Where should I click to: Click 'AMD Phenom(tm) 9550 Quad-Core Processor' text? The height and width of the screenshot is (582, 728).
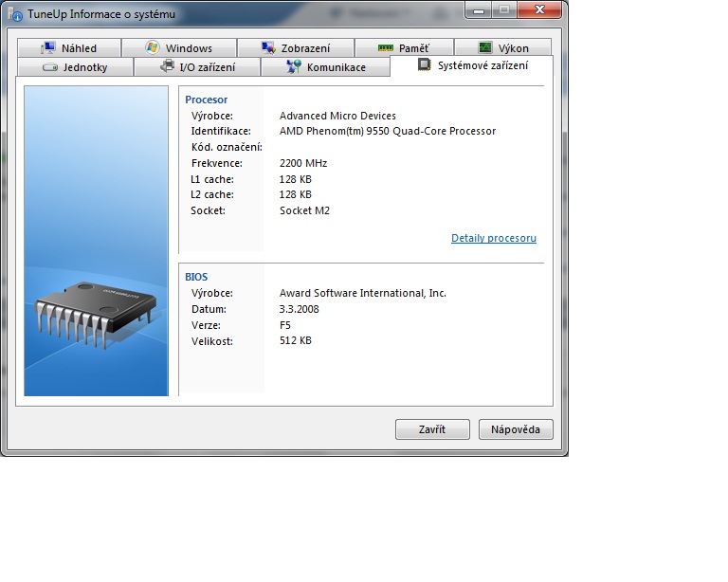point(388,132)
